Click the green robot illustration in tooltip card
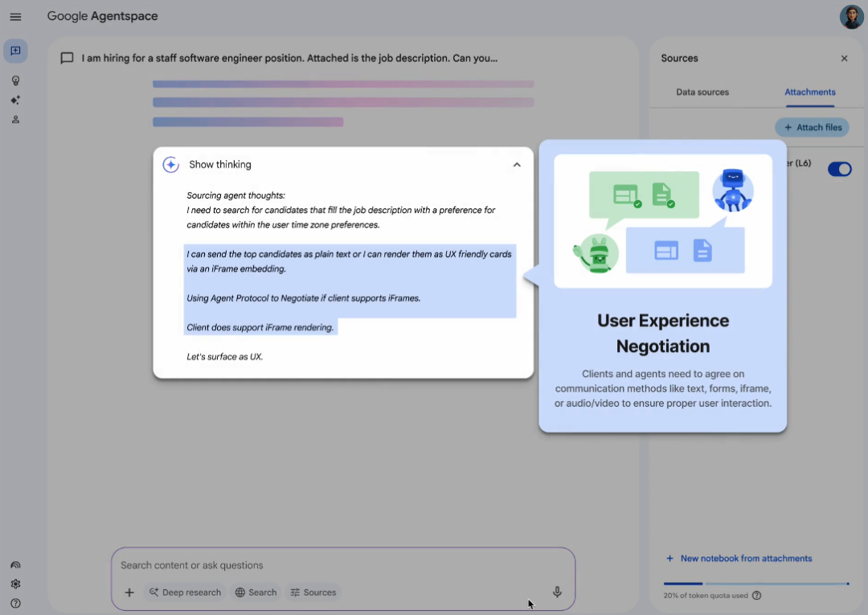 [596, 253]
